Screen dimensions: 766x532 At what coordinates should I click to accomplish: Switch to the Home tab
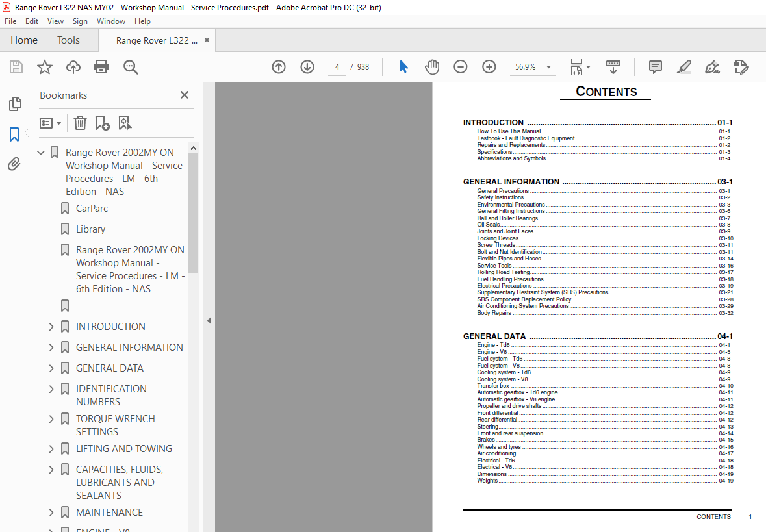point(24,40)
